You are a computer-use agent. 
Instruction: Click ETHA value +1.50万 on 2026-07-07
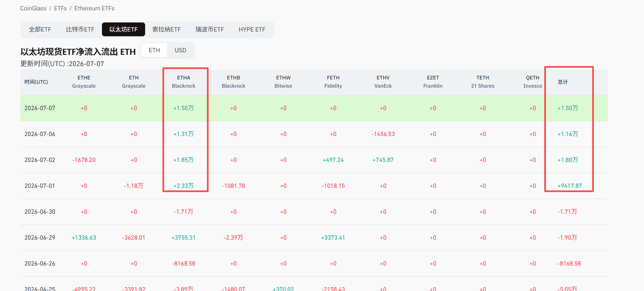click(x=184, y=108)
